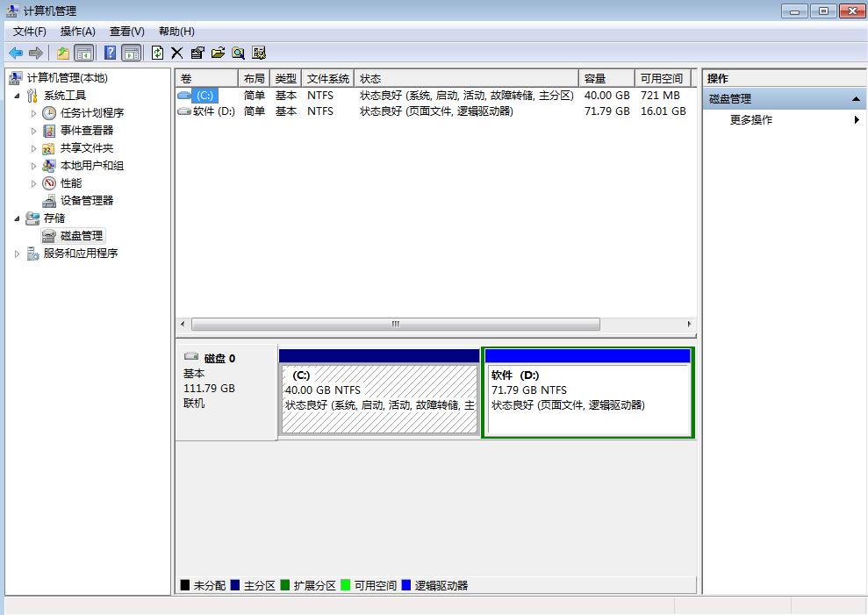Sort by the 类型 column header
Screen dimensions: 868x615
pos(285,79)
